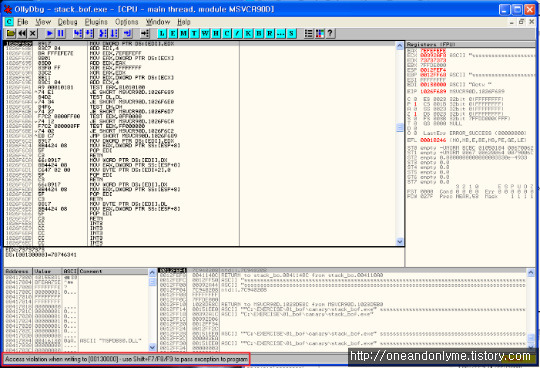This screenshot has width=540, height=368.
Task: Select dump row with ASCII "MSPDB80.DLL"
Action: (76, 341)
